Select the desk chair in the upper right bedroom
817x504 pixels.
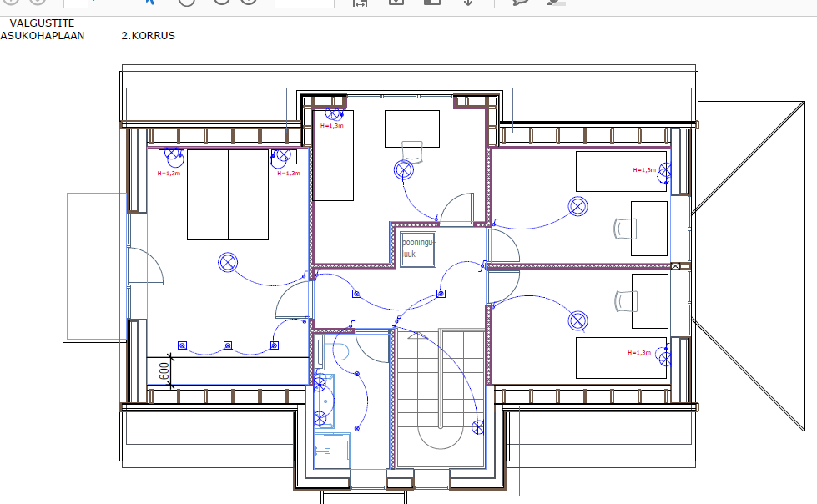[623, 228]
